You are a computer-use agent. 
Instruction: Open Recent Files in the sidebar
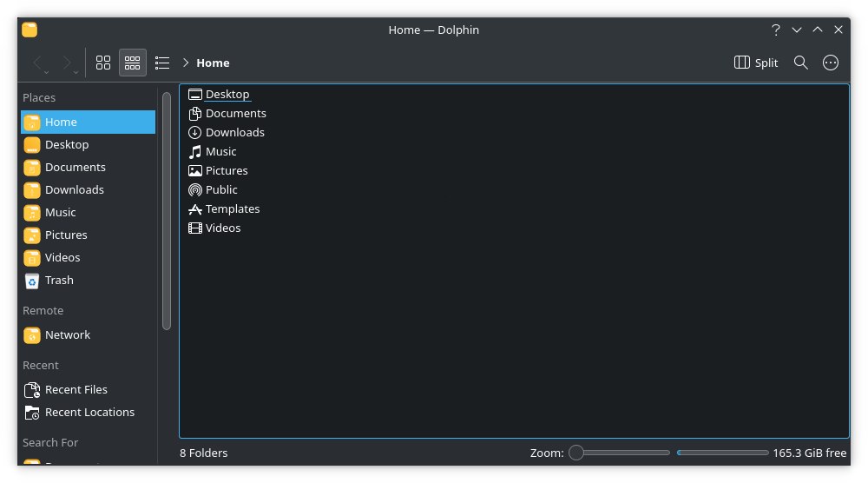(x=88, y=390)
